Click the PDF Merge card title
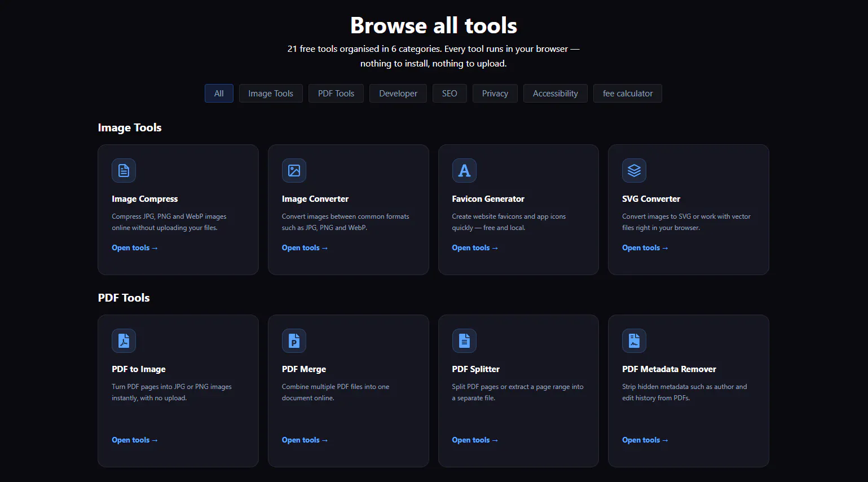This screenshot has height=482, width=868. (304, 369)
